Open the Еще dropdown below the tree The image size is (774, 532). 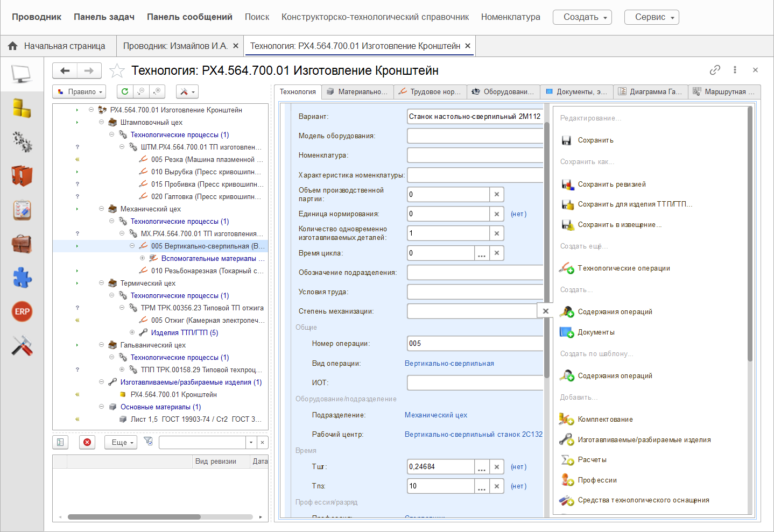click(x=121, y=442)
